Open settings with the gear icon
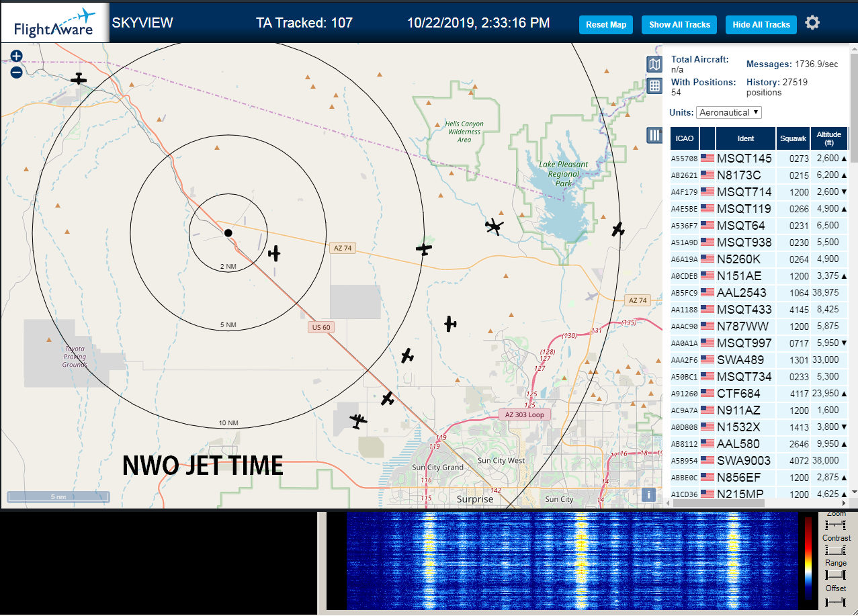Screen dimensions: 858x616 (x=812, y=23)
